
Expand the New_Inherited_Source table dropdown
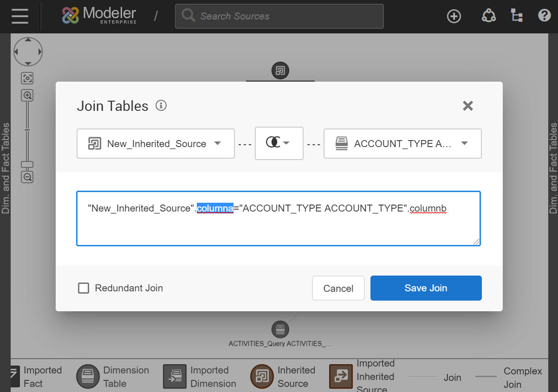coord(156,144)
